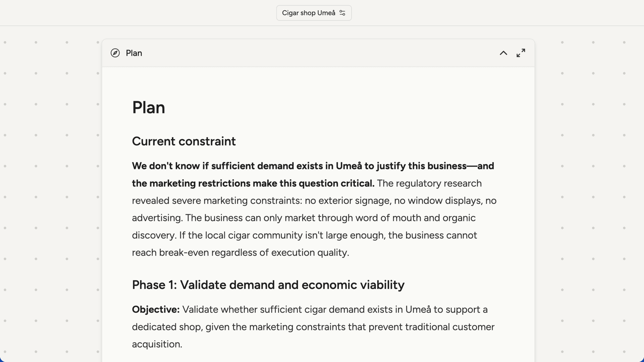Select the Plan header label

coord(133,53)
